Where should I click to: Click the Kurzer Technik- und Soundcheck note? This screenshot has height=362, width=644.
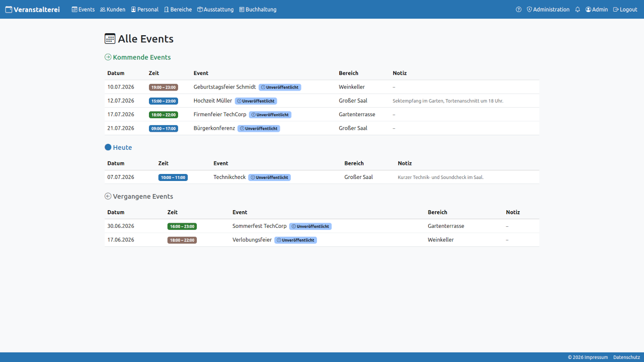coord(441,177)
